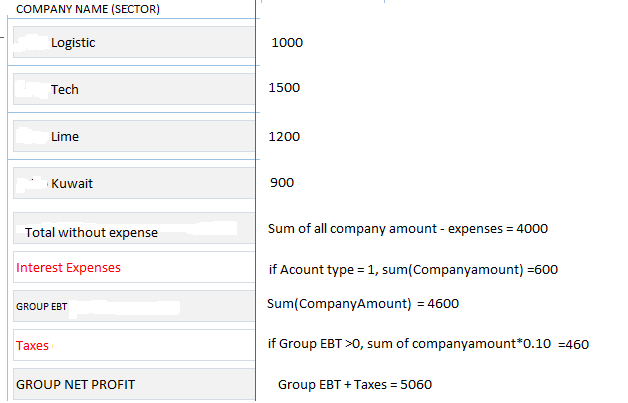Select the Lime company row
This screenshot has width=628, height=403.
(x=65, y=137)
